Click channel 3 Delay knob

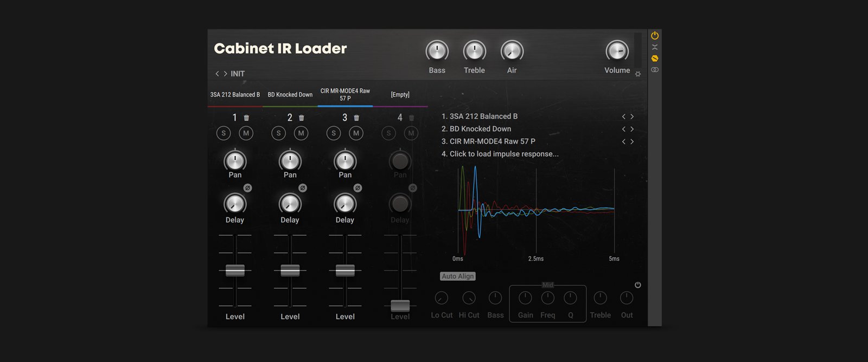[345, 204]
